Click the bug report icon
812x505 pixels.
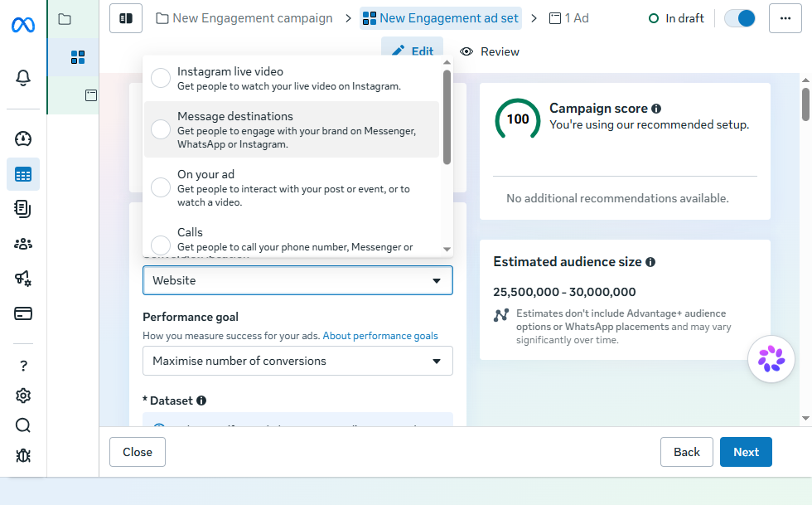(x=23, y=455)
